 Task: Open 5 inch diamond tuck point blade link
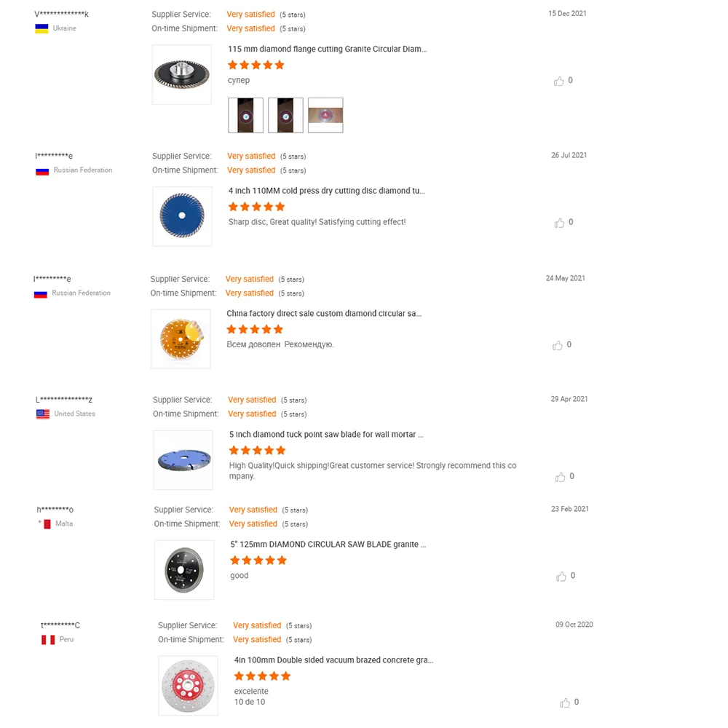pyautogui.click(x=325, y=435)
